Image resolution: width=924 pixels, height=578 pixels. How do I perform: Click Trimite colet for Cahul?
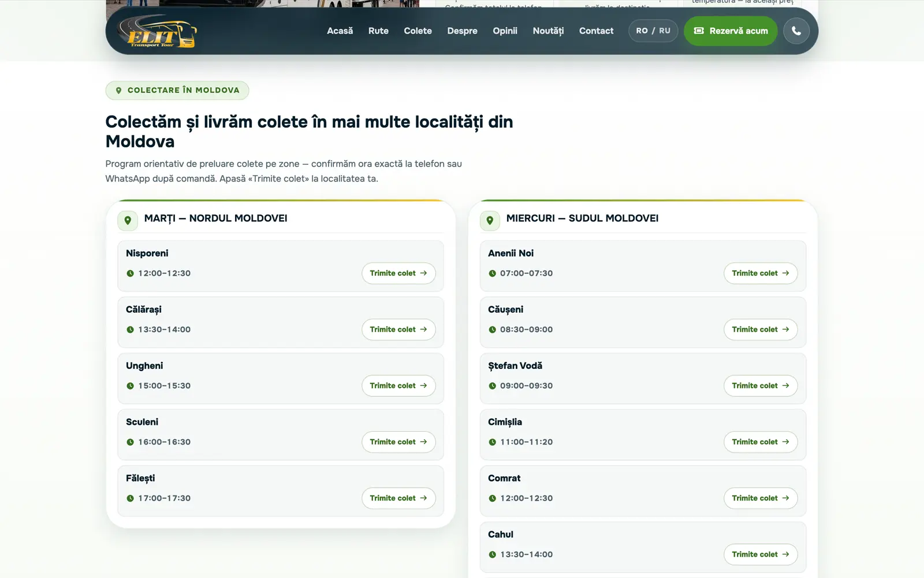point(761,554)
